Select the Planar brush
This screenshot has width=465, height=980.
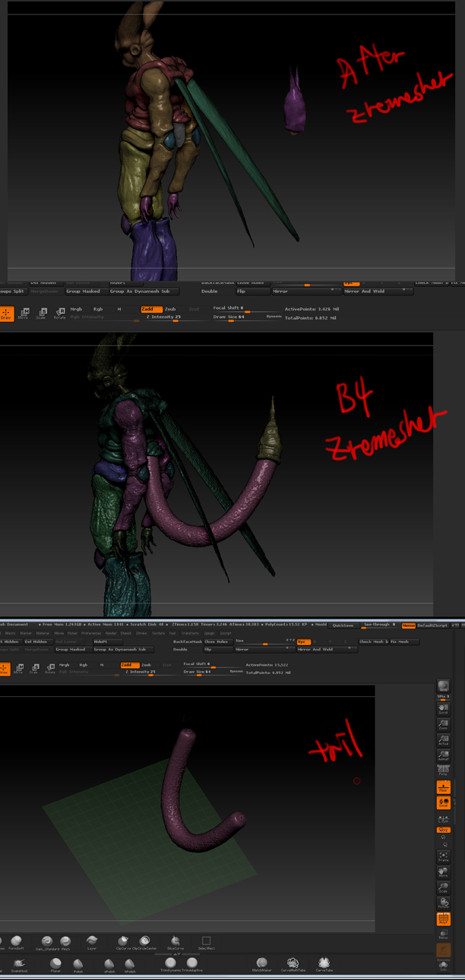pos(55,965)
